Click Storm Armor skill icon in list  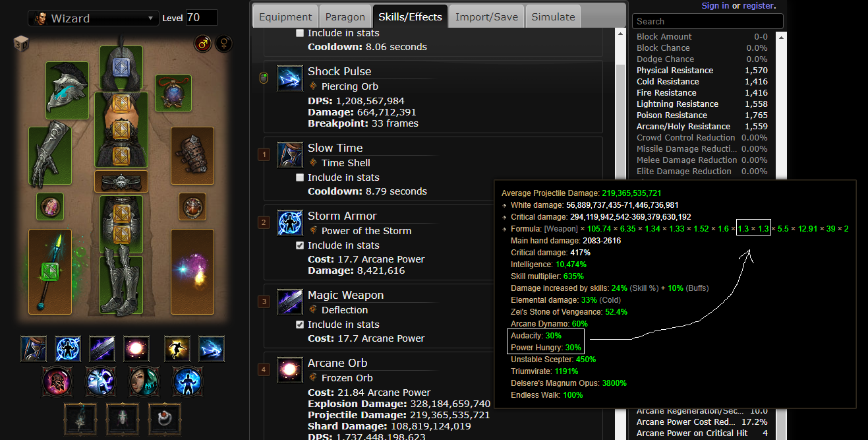(290, 223)
